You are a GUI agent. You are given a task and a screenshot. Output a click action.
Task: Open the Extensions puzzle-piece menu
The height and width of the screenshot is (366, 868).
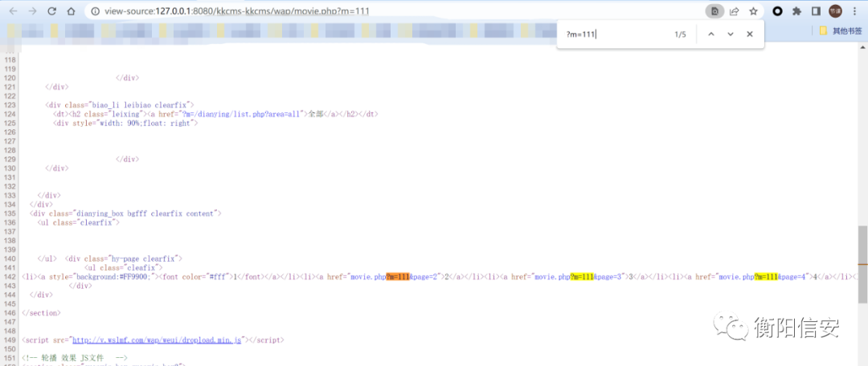(797, 11)
